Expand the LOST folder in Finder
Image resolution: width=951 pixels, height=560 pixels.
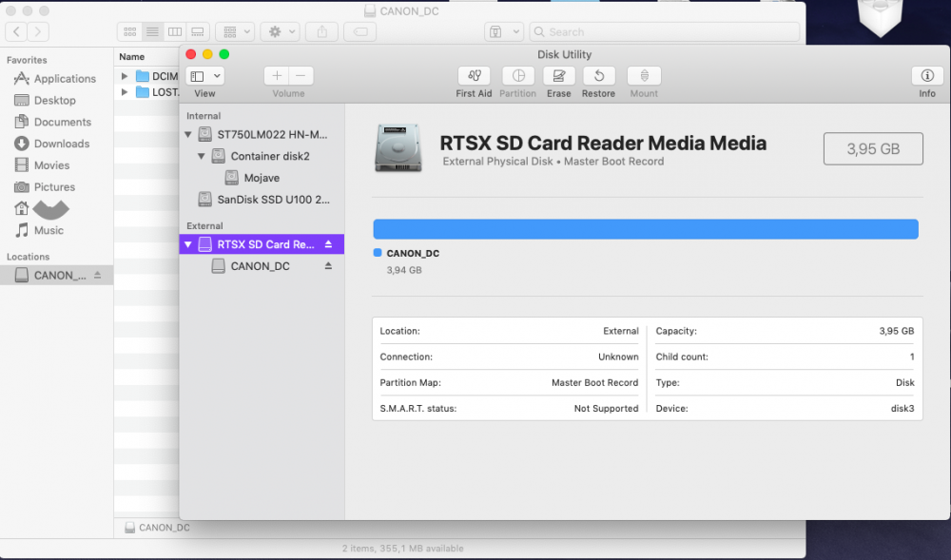[125, 92]
